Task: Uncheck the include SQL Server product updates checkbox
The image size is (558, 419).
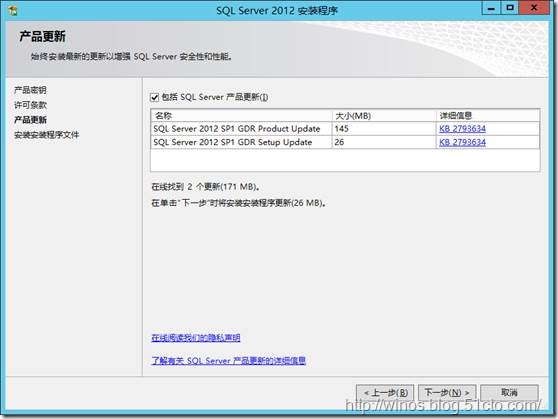Action: pos(154,97)
